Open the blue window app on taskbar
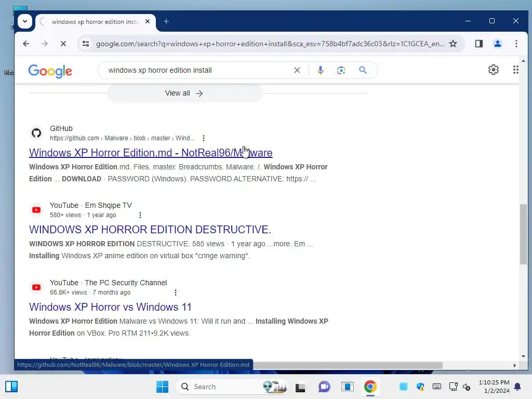The image size is (532, 399). coord(347,387)
